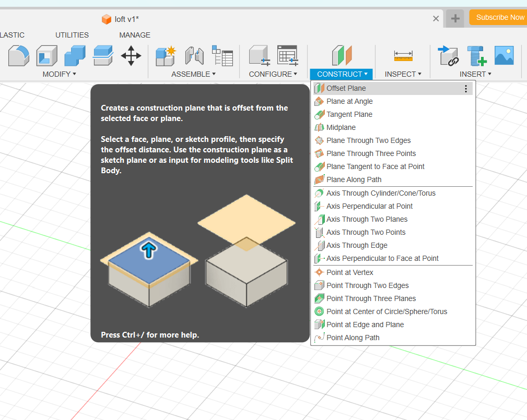Choose Axis Through Two Points
527x420 pixels.
[393, 232]
